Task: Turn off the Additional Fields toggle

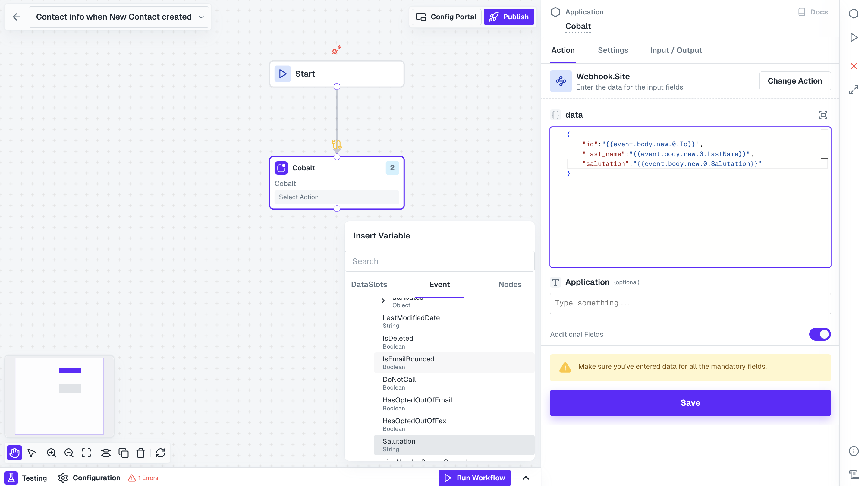Action: tap(819, 334)
